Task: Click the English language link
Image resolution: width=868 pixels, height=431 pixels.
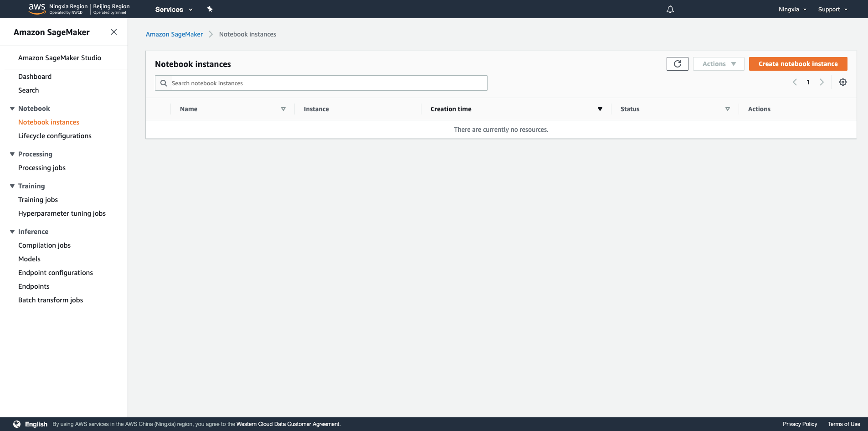Action: (x=36, y=424)
